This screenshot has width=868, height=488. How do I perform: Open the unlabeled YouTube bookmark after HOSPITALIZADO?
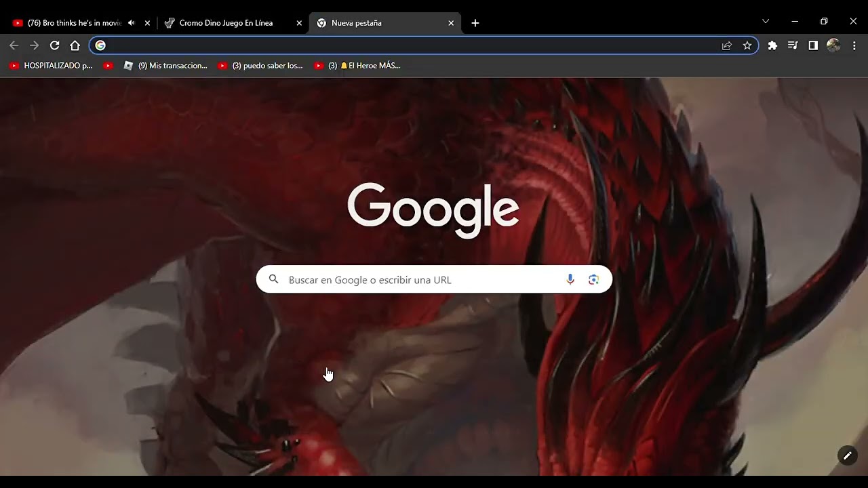pyautogui.click(x=108, y=66)
